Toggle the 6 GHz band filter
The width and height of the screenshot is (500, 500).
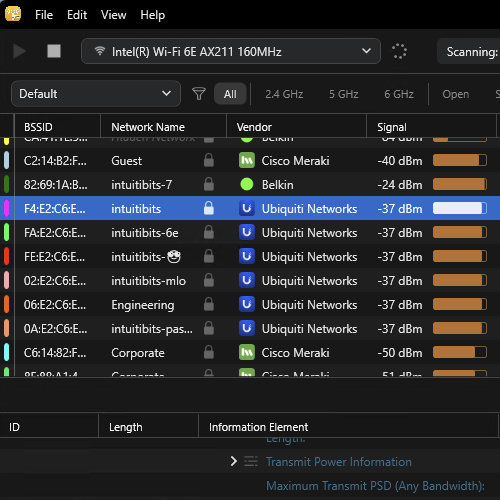[x=399, y=94]
